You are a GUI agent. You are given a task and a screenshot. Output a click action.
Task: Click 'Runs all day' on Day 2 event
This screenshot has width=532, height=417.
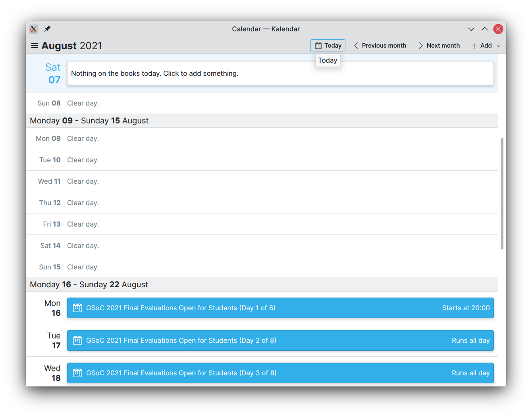(x=471, y=340)
